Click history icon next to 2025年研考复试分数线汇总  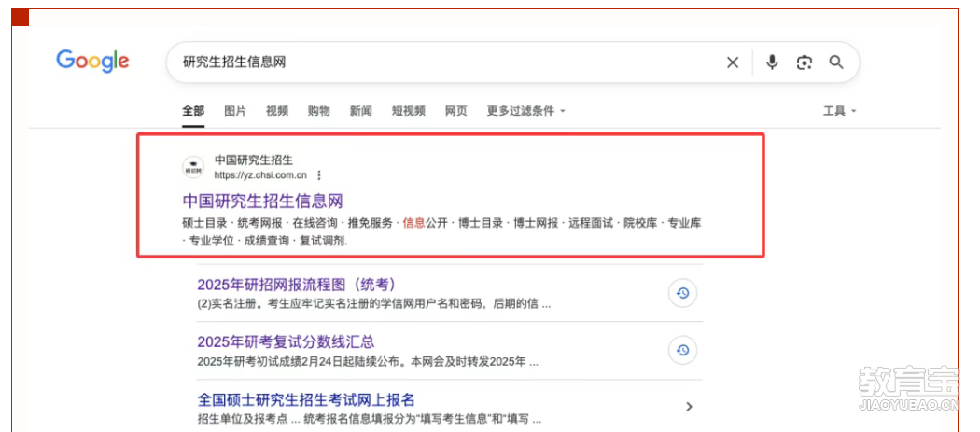click(x=682, y=350)
